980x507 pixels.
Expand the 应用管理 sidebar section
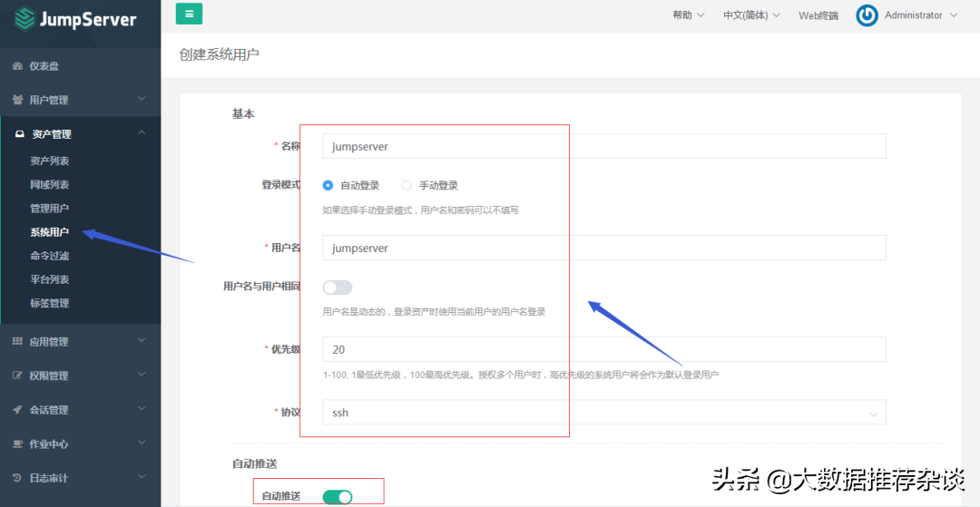[80, 342]
